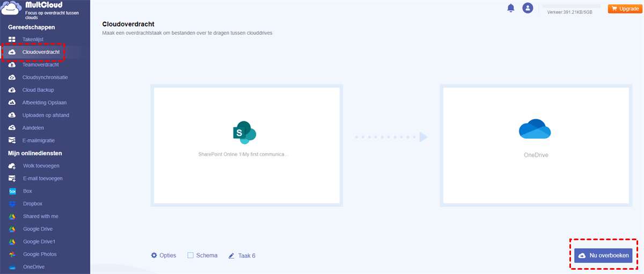This screenshot has height=274, width=644.
Task: Open Afbeelding Opslaan tool
Action: pos(45,103)
